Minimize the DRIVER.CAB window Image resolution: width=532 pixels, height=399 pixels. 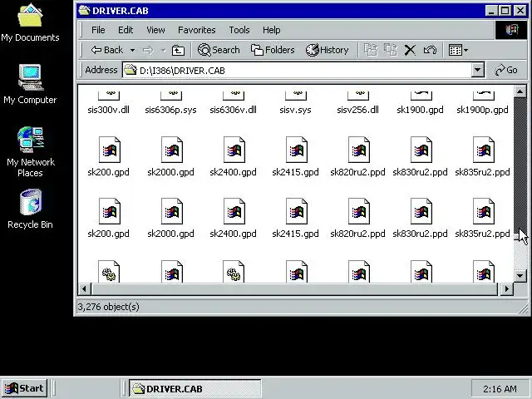(x=491, y=11)
